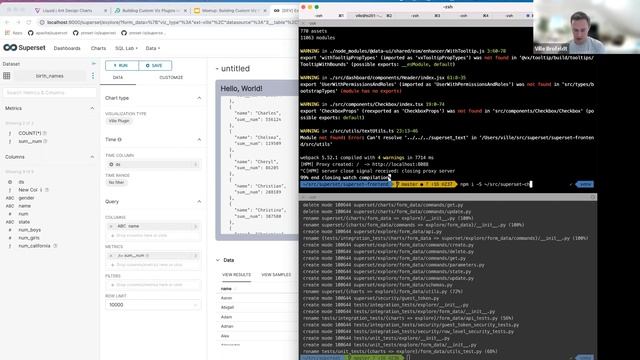
Task: Click info icon next to COUNT(*) metric
Action: (x=45, y=133)
